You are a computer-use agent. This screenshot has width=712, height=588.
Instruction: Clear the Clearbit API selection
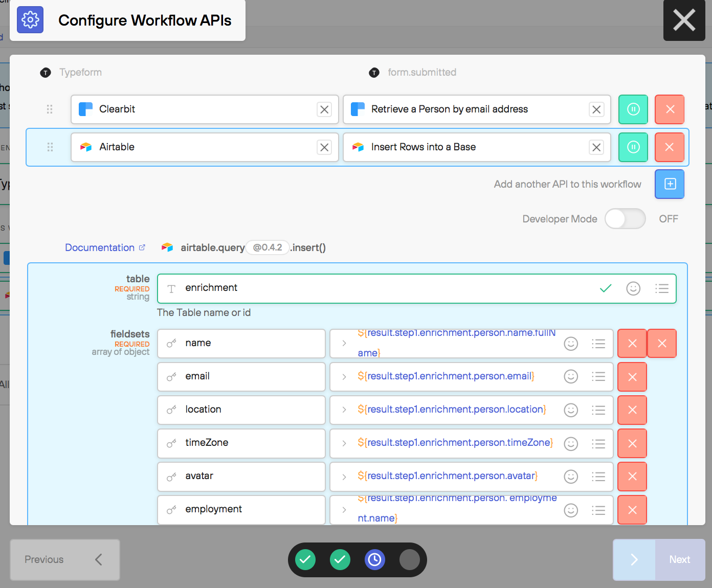click(x=324, y=109)
